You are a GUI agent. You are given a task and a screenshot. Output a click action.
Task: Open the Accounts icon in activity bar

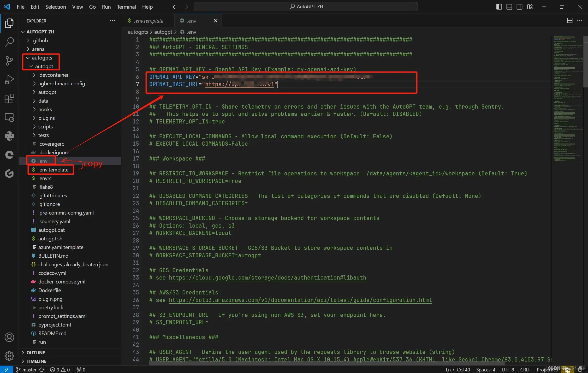pos(9,337)
